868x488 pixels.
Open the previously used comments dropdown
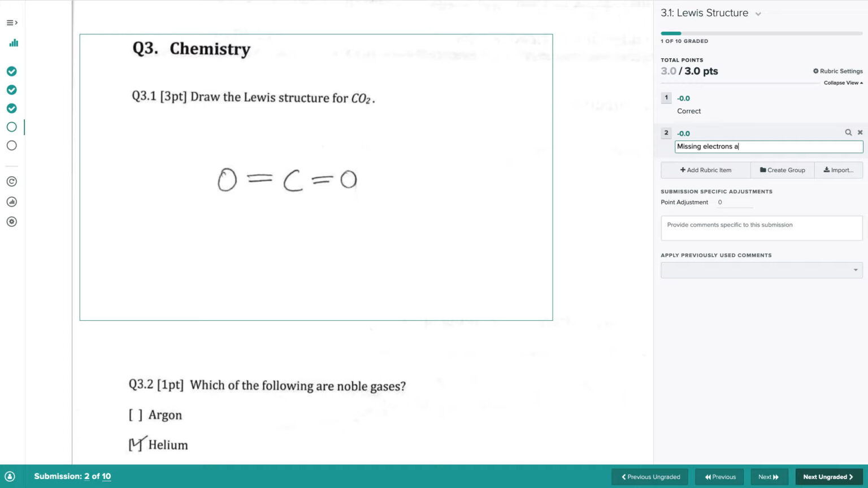click(761, 270)
